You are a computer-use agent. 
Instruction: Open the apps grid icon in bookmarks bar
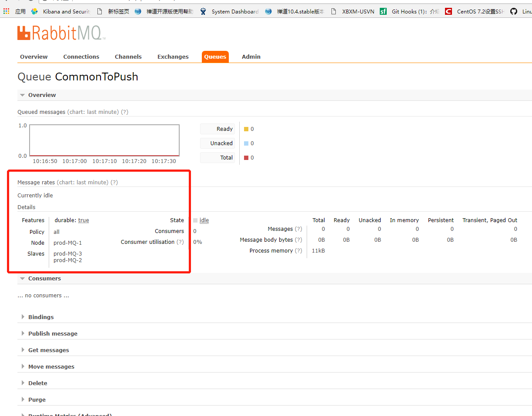(6, 11)
